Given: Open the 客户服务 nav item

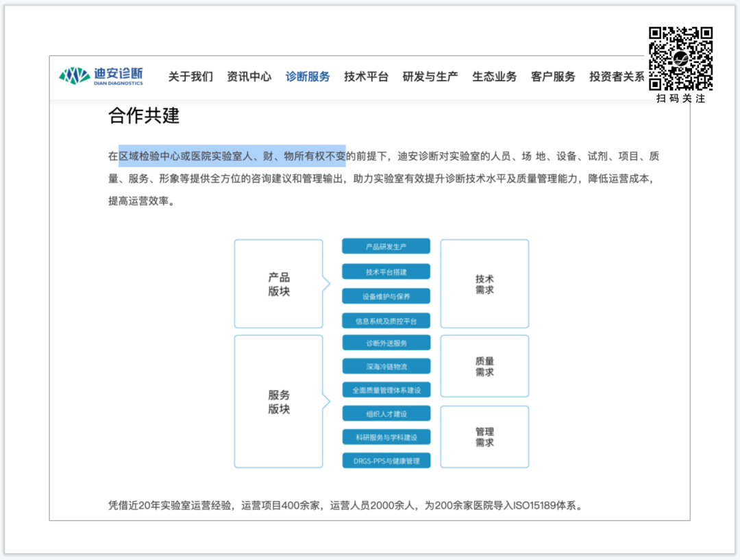Looking at the screenshot, I should tap(553, 77).
